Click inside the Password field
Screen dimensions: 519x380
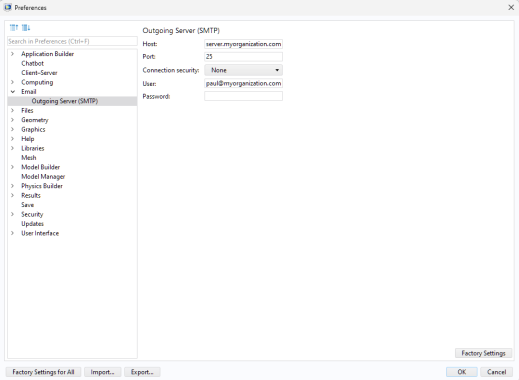coord(243,96)
